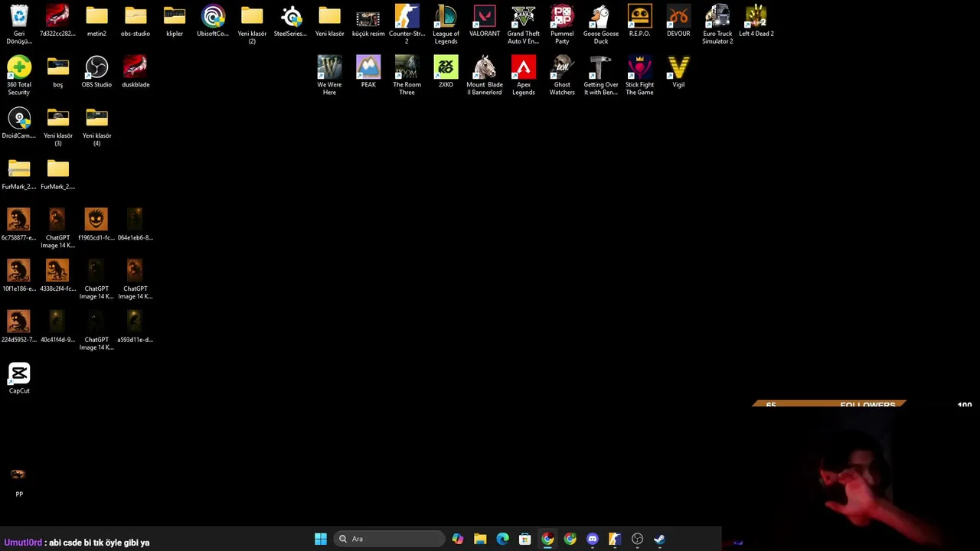Select Stick Fight The Game icon
The height and width of the screenshot is (551, 980).
click(639, 76)
